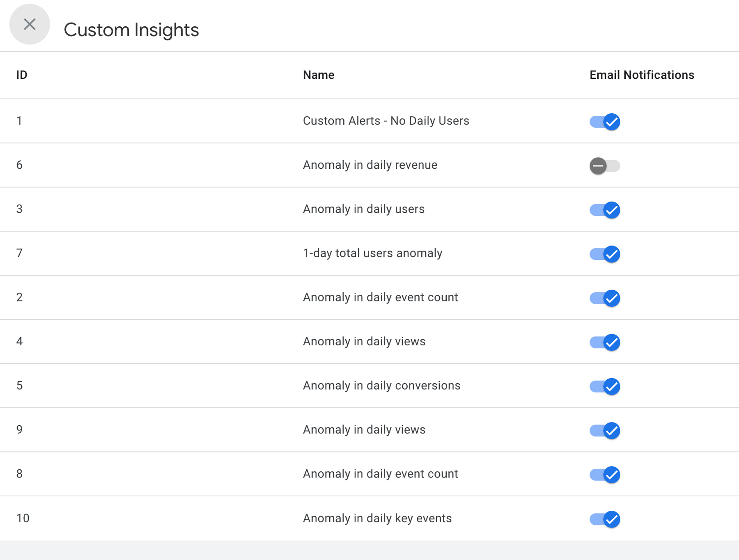The image size is (739, 560).
Task: Disable notifications for Anomaly in daily conversions
Action: [x=604, y=386]
